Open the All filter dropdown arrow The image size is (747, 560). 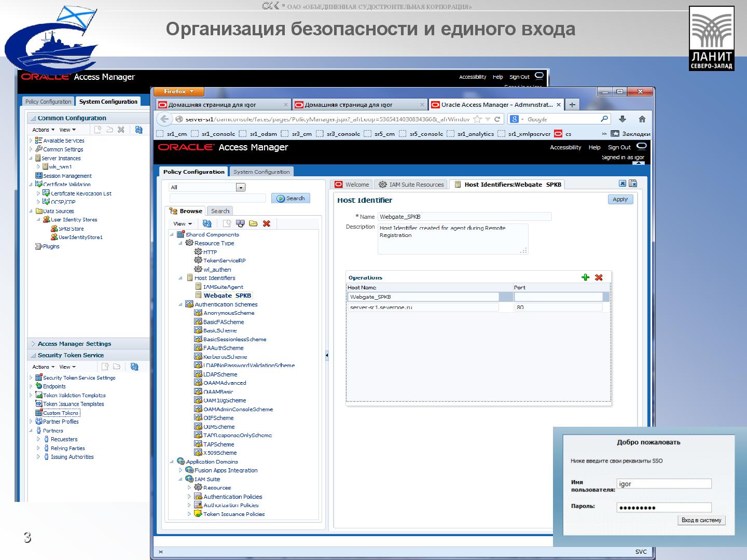pyautogui.click(x=240, y=187)
